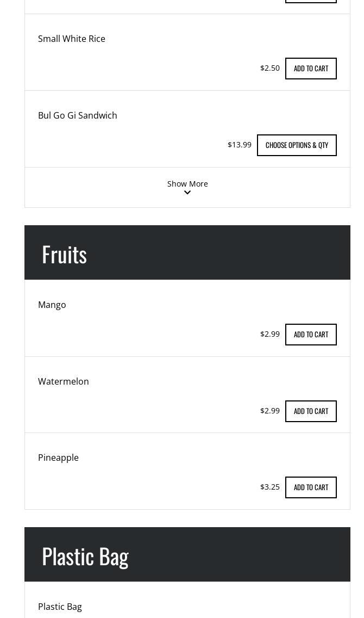Open the Mango item name

click(52, 305)
